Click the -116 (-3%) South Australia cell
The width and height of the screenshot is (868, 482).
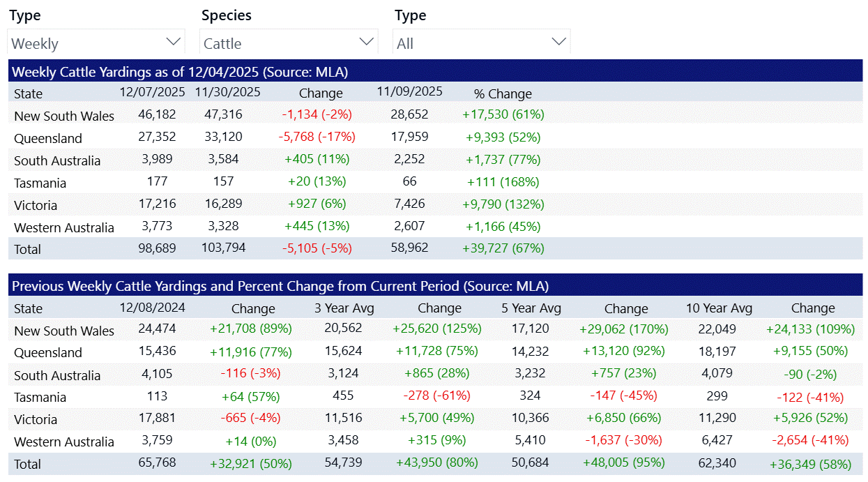(x=251, y=373)
